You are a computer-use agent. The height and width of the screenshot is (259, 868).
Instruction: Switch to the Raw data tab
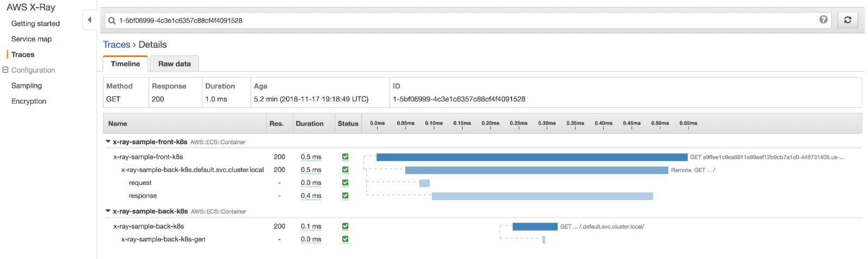(x=174, y=64)
